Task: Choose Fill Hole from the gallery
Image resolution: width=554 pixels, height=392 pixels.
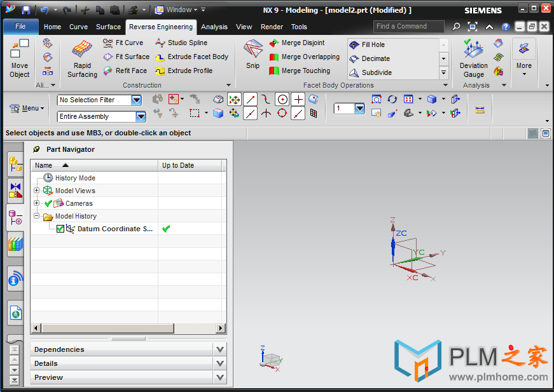Action: click(367, 45)
